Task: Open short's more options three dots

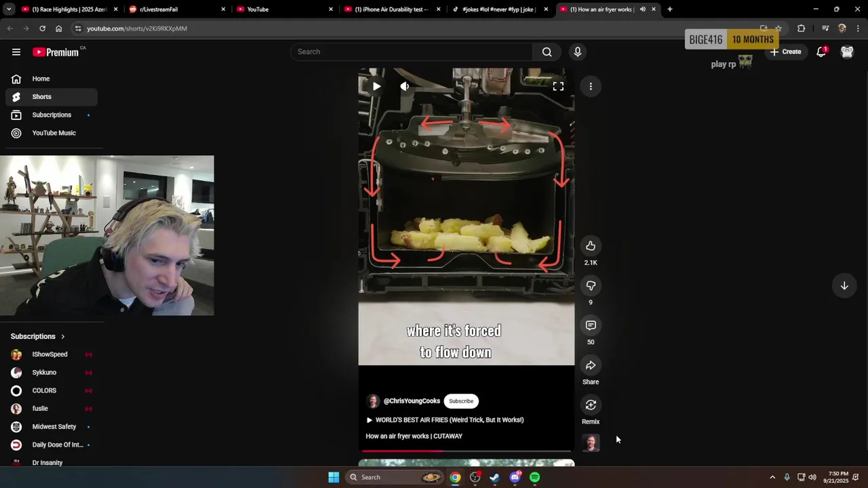Action: click(591, 86)
